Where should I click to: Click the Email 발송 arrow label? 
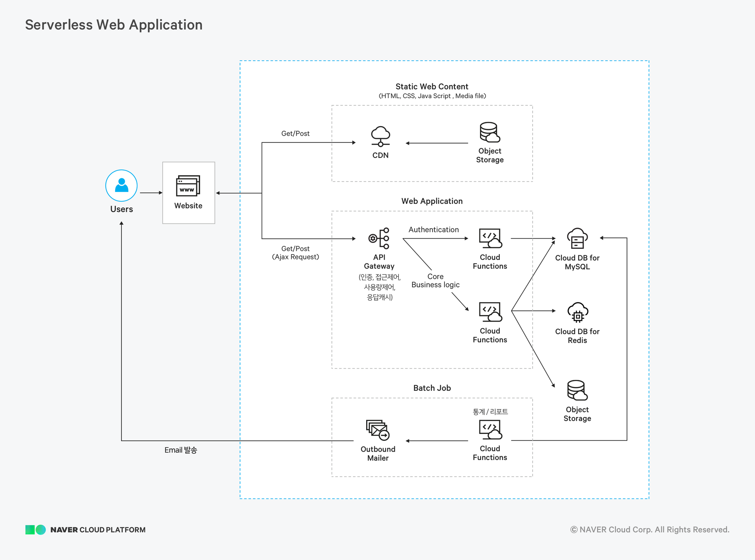coord(180,450)
